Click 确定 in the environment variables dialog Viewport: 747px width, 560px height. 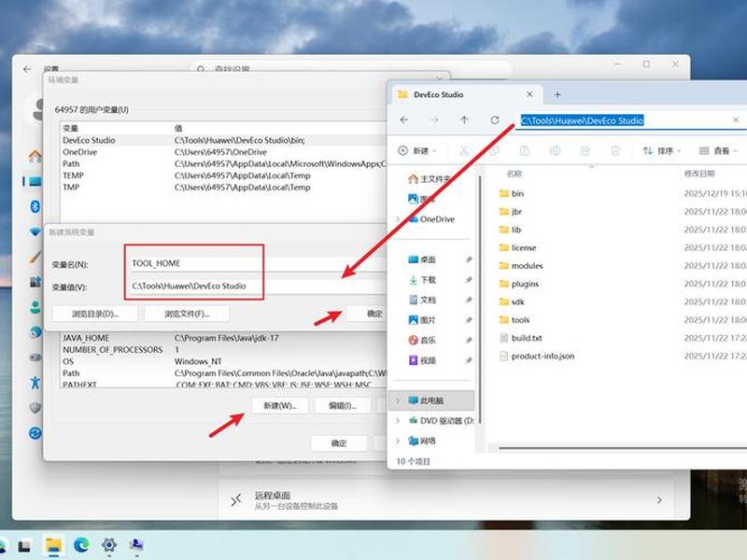pos(339,443)
